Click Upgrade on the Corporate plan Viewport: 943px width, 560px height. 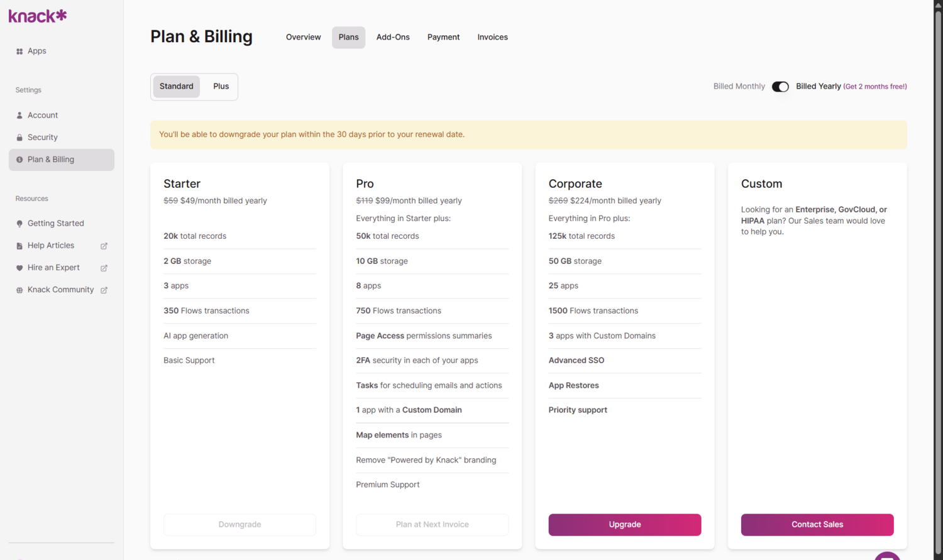(x=624, y=525)
